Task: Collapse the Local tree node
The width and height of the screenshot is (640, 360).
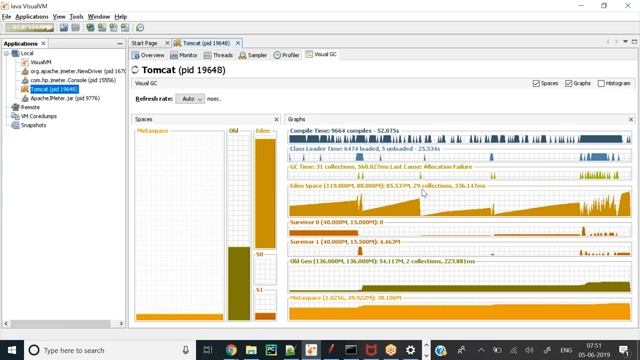Action: [x=7, y=53]
